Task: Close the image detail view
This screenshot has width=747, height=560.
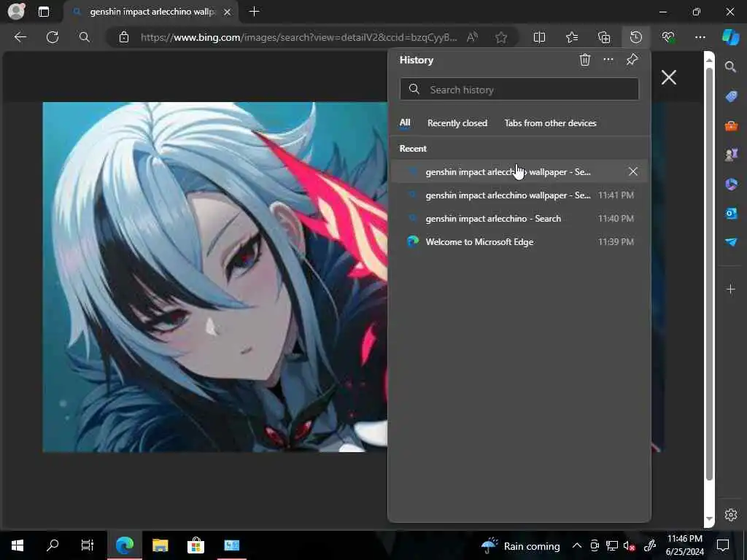Action: coord(669,77)
